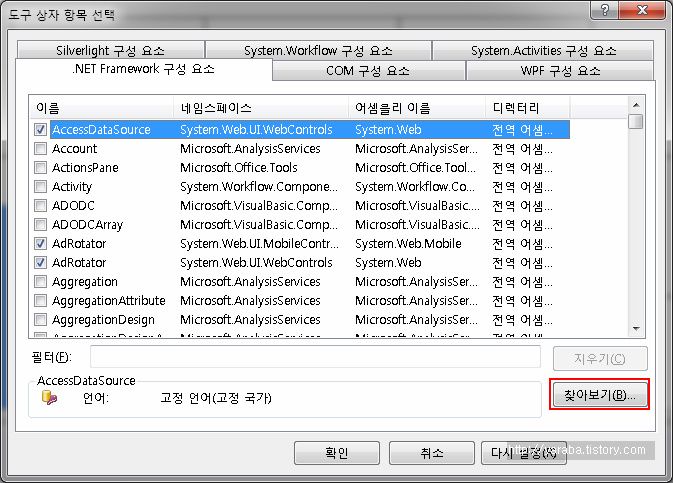This screenshot has height=483, width=673.
Task: Click the 찾아보기(B)... browse button
Action: click(600, 395)
